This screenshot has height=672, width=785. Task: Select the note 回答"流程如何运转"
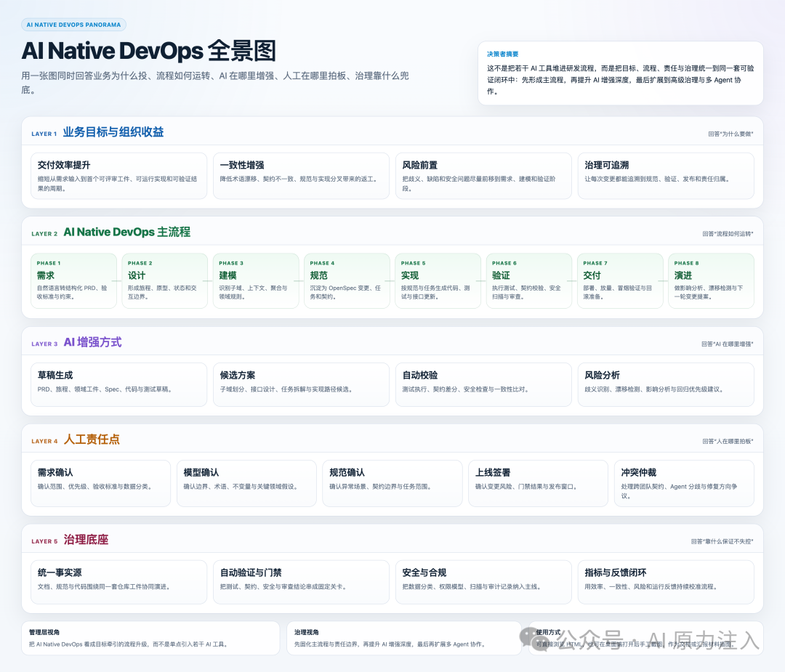[728, 234]
